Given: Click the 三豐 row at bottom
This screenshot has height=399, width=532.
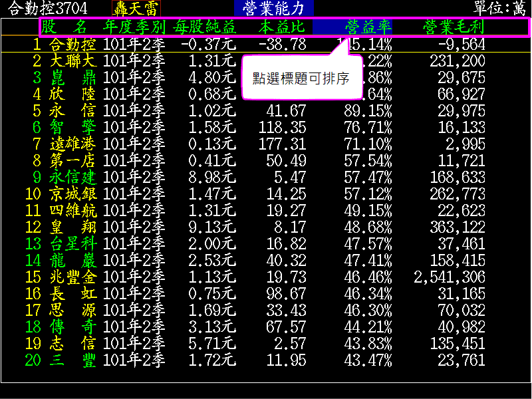Looking at the screenshot, I should coord(72,360).
